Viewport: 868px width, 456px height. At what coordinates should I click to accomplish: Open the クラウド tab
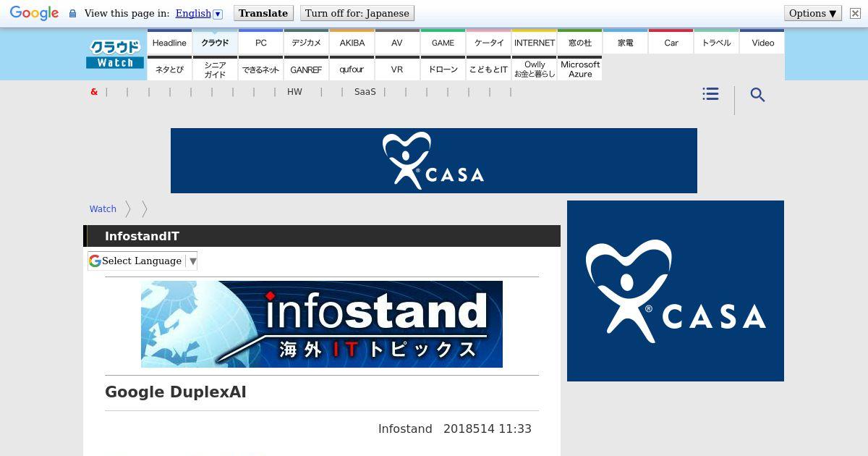(215, 43)
